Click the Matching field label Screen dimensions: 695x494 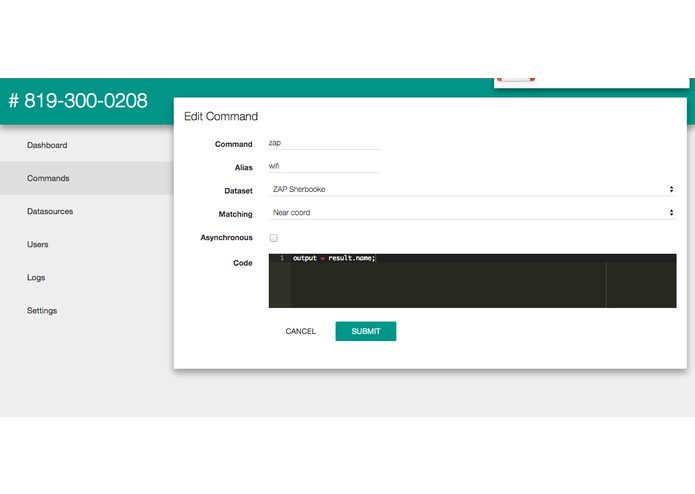click(235, 214)
